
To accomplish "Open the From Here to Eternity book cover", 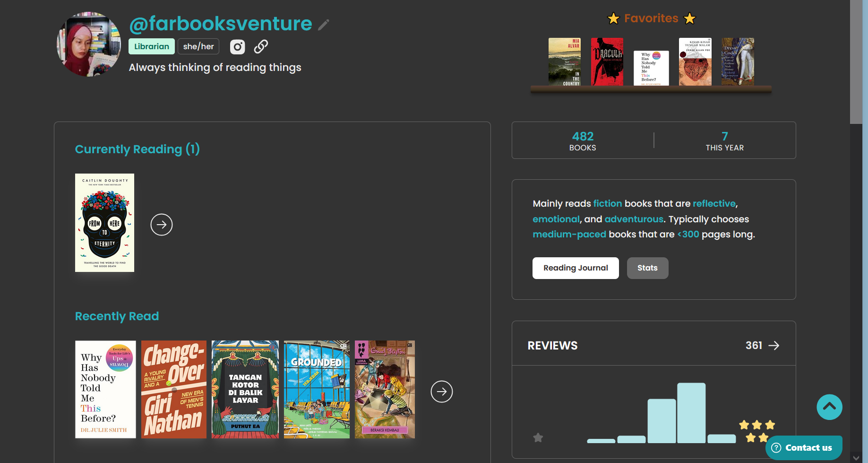I will point(104,223).
